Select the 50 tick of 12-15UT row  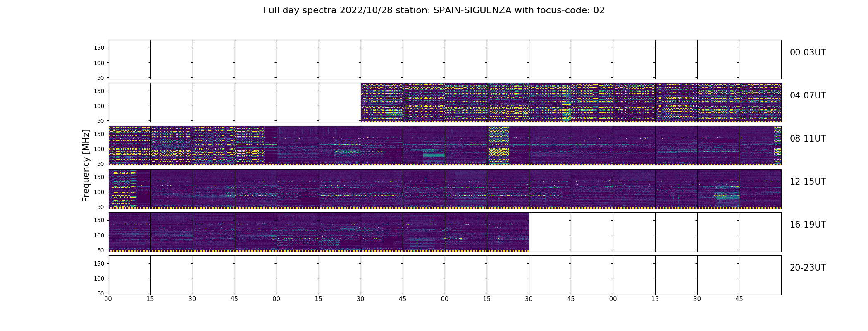(x=101, y=207)
